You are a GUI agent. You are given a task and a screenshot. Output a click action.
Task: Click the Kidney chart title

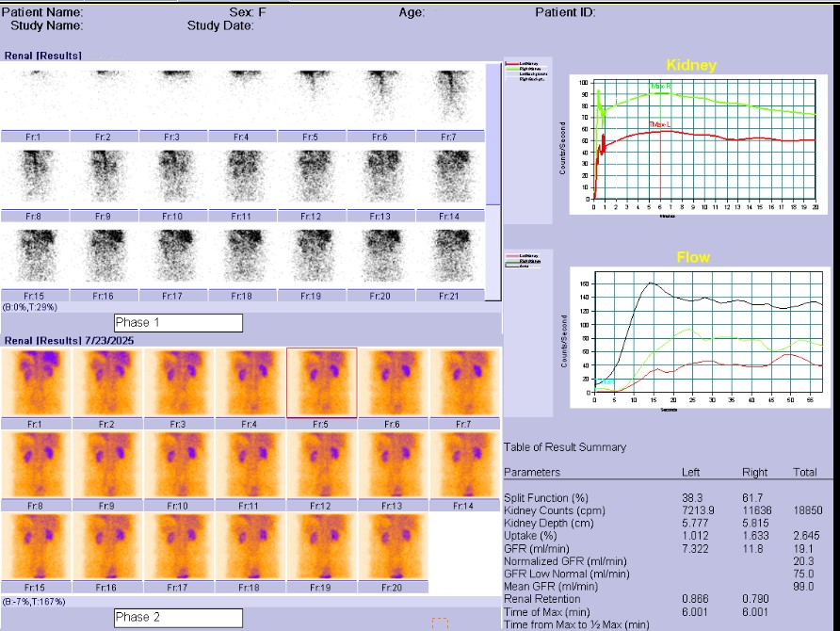tap(690, 65)
